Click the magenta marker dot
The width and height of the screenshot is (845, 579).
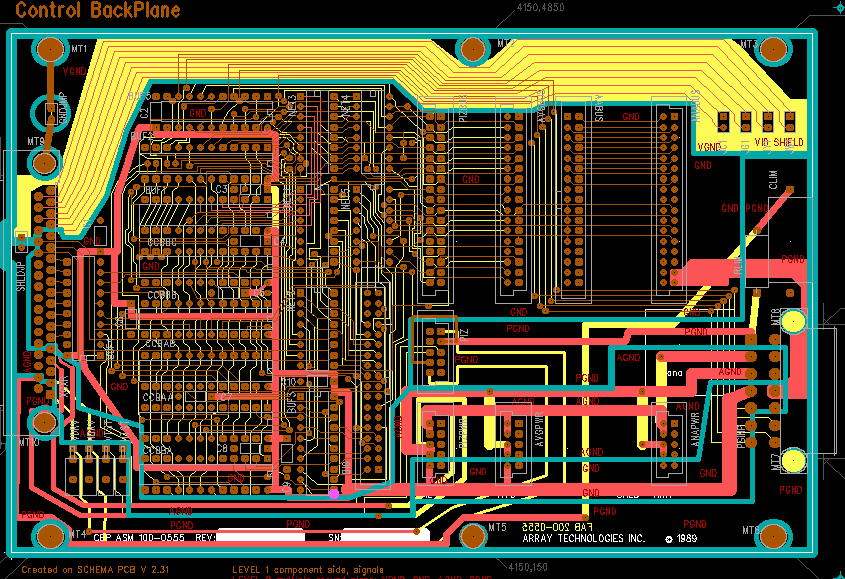click(334, 493)
